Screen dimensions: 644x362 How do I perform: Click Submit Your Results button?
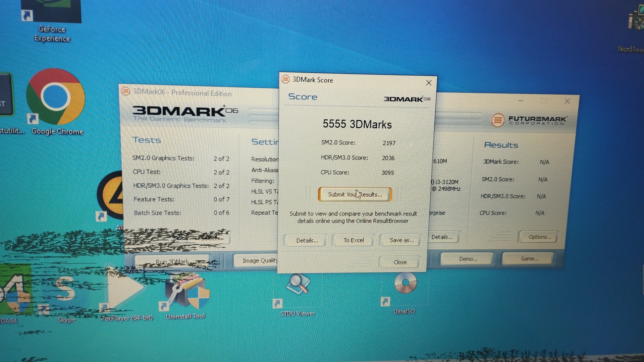(x=355, y=194)
